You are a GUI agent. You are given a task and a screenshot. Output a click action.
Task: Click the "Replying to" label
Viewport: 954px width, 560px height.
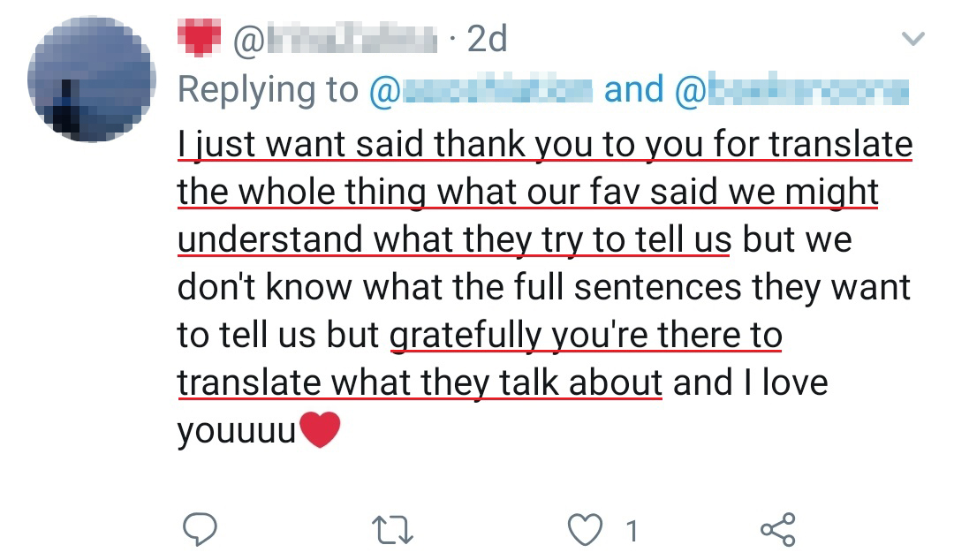pyautogui.click(x=268, y=90)
